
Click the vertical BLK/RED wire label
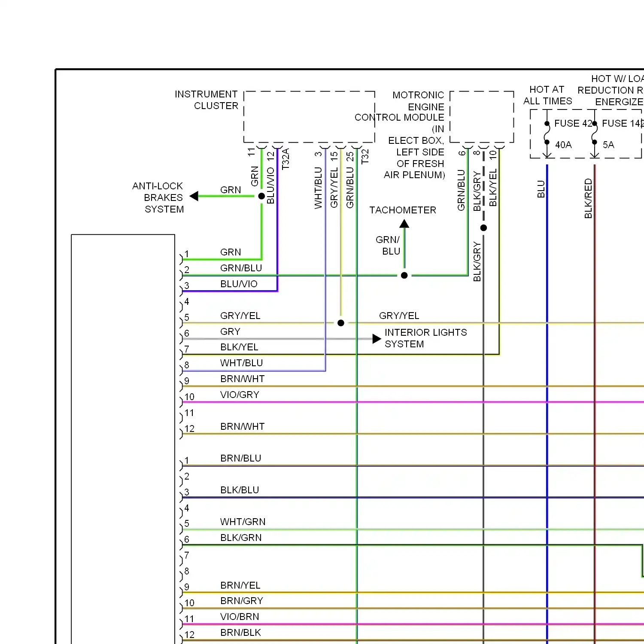[588, 198]
